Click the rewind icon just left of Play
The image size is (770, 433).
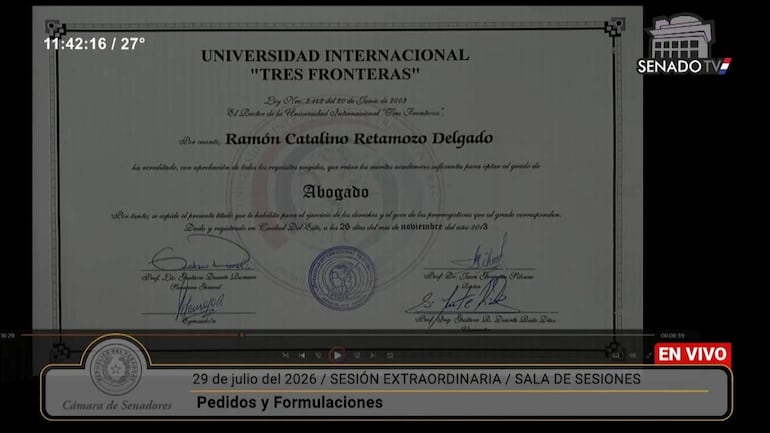pos(318,355)
